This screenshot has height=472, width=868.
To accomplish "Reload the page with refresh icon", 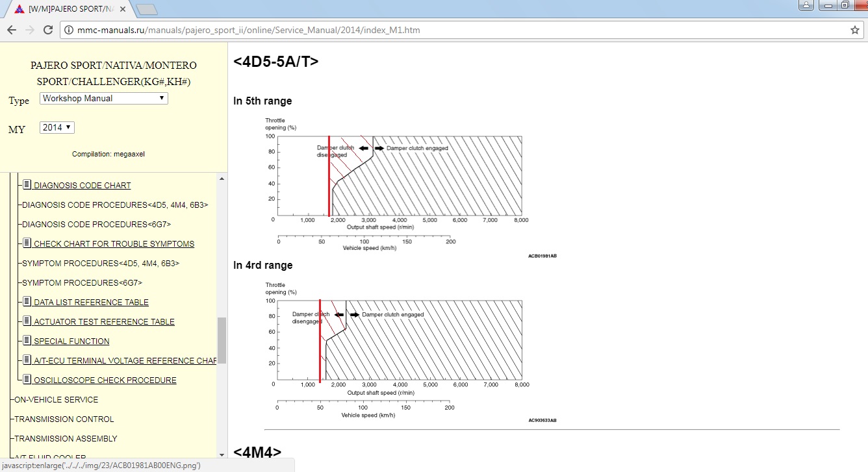I will click(x=47, y=30).
